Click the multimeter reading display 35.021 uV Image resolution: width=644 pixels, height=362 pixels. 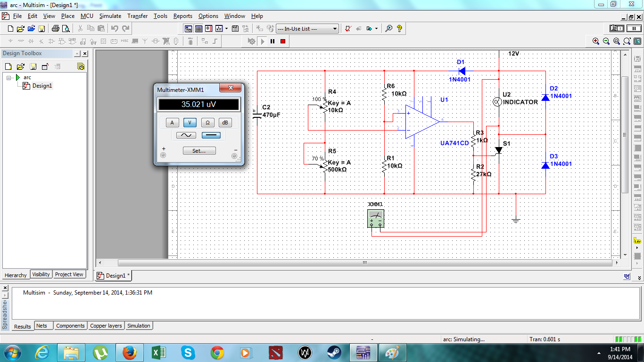point(199,105)
